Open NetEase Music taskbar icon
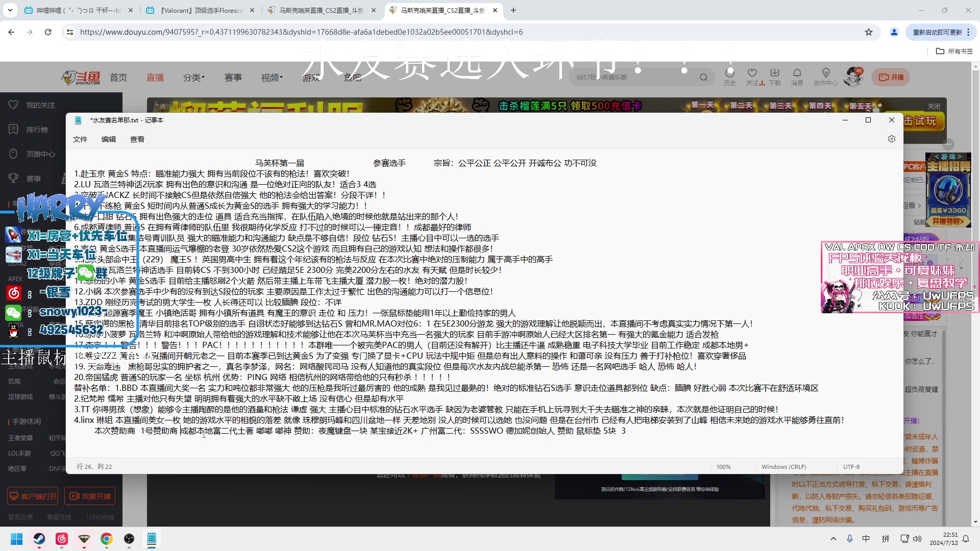The width and height of the screenshot is (980, 551). [62, 539]
